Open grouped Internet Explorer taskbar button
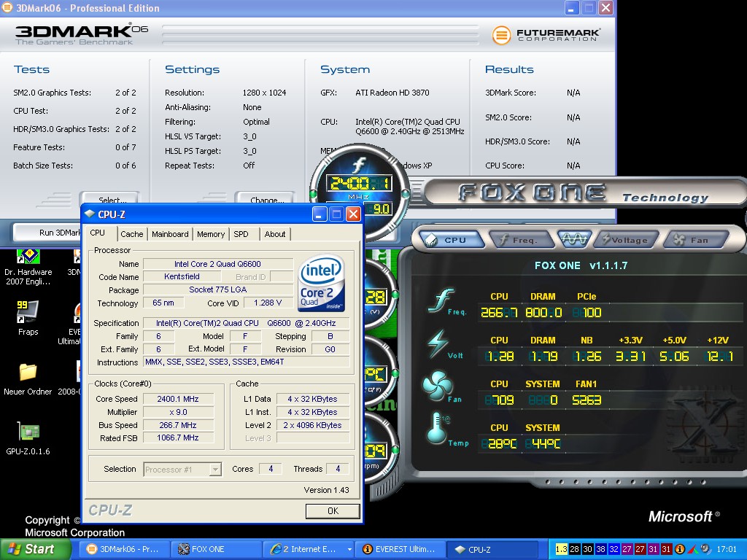This screenshot has width=747, height=560. 309,549
